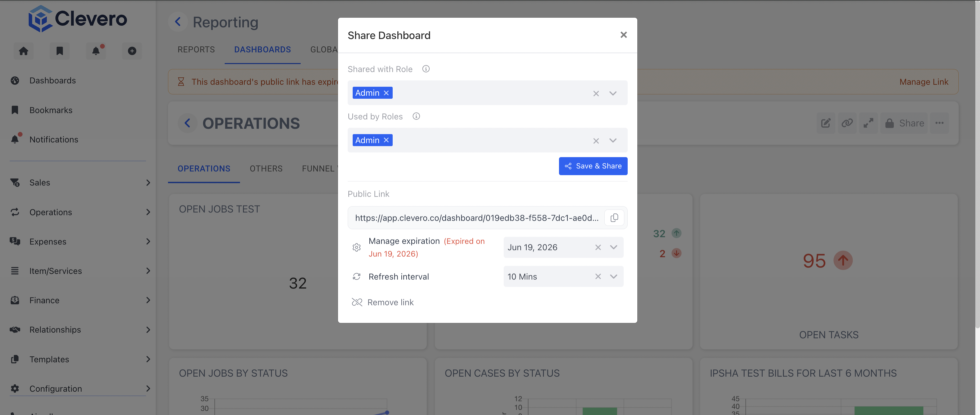The height and width of the screenshot is (415, 980).
Task: Open Bookmarks in the sidebar
Action: coord(51,110)
